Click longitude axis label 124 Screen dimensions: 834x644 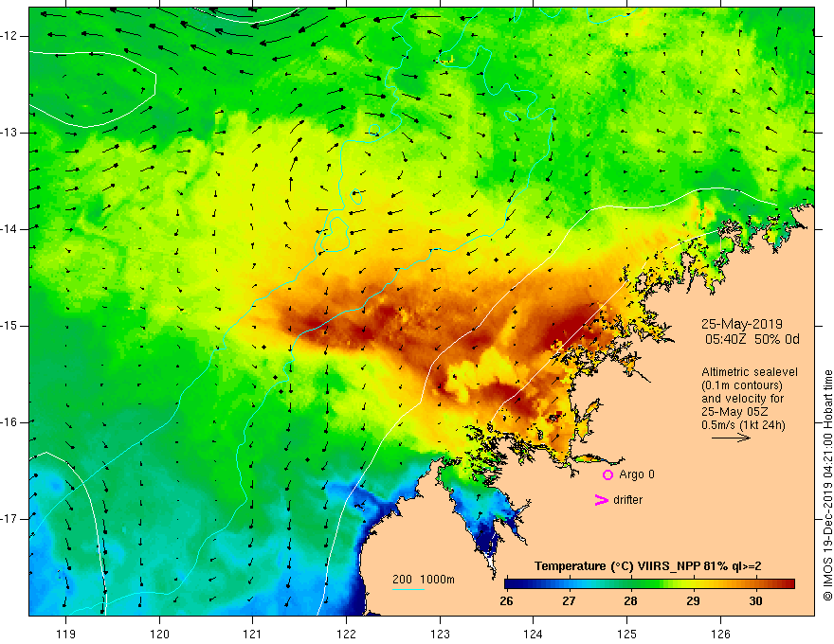click(x=533, y=634)
